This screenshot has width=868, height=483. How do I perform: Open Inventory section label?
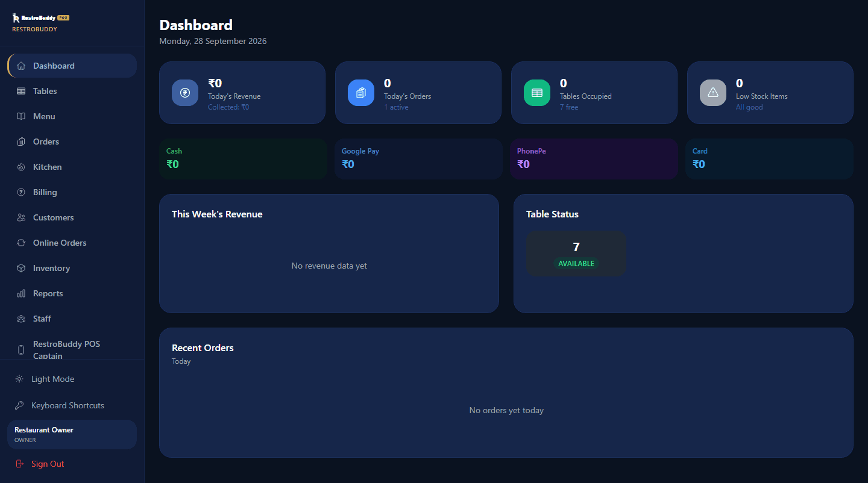(51, 268)
